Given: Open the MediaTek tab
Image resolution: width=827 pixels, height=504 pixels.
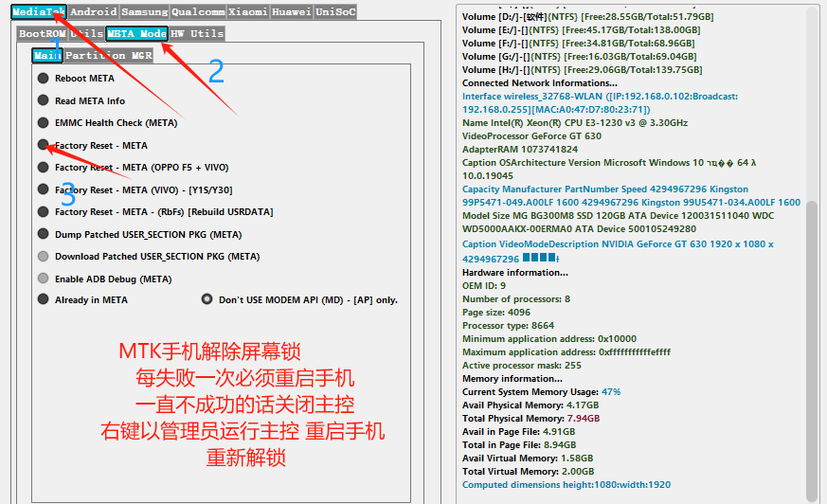Looking at the screenshot, I should click(39, 11).
